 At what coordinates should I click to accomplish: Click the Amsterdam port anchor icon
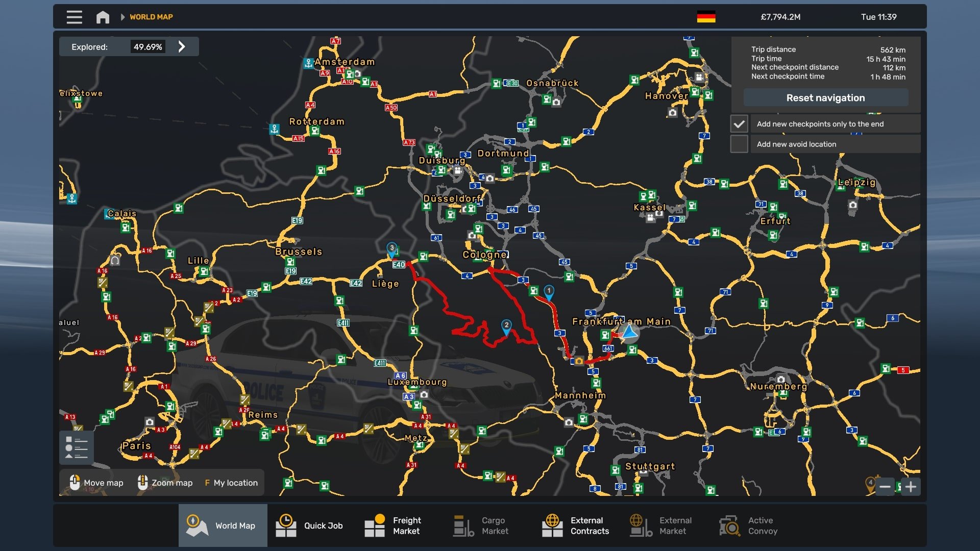pyautogui.click(x=308, y=63)
